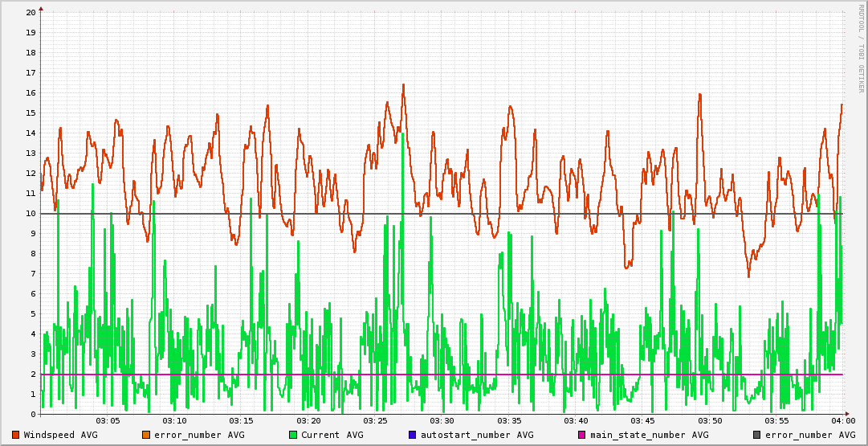Click the '12' value axis label
This screenshot has width=868, height=446.
pyautogui.click(x=31, y=173)
